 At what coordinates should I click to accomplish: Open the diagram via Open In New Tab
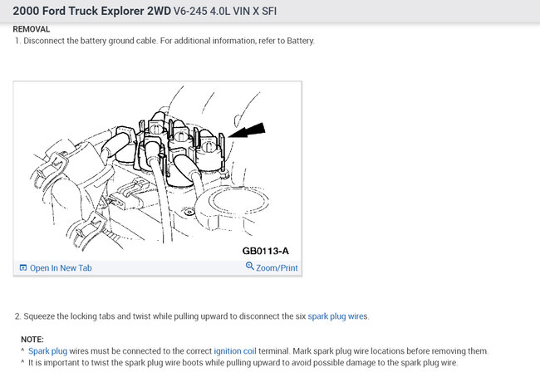click(61, 267)
